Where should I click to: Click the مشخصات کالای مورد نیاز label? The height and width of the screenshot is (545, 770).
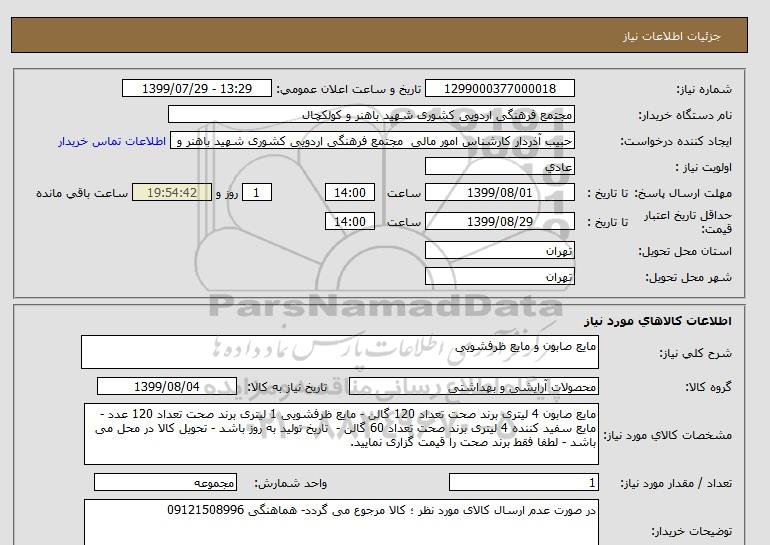667,435
